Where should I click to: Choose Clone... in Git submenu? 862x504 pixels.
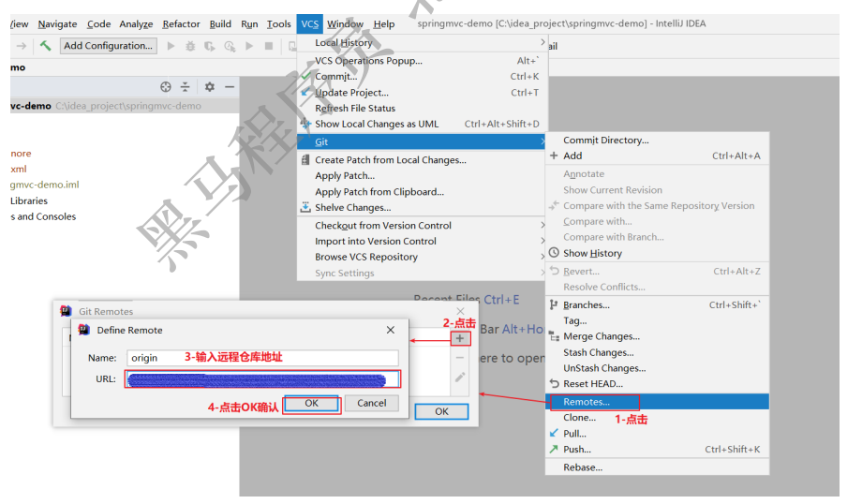click(657, 418)
